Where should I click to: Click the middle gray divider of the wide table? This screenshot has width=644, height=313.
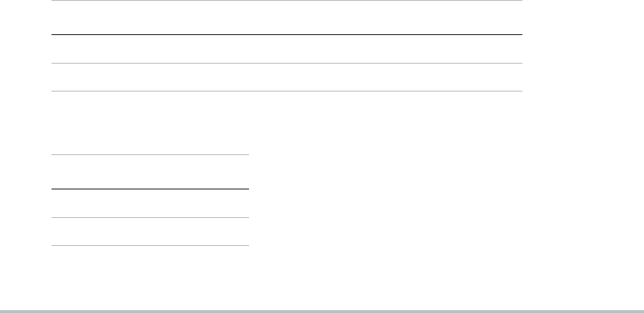click(x=287, y=63)
